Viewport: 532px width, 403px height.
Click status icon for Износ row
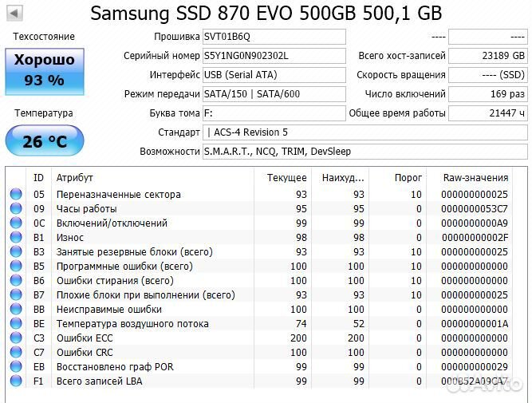16,237
